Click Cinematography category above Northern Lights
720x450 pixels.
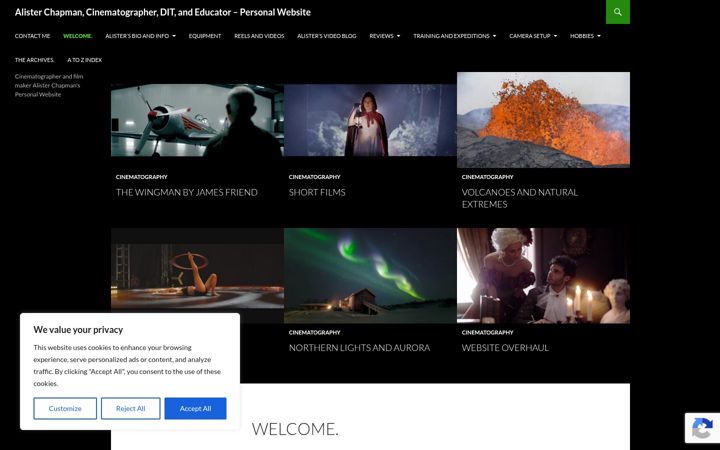point(315,332)
